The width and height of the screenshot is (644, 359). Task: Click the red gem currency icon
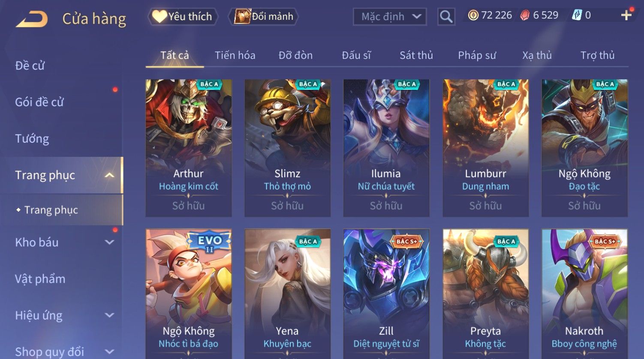point(525,15)
